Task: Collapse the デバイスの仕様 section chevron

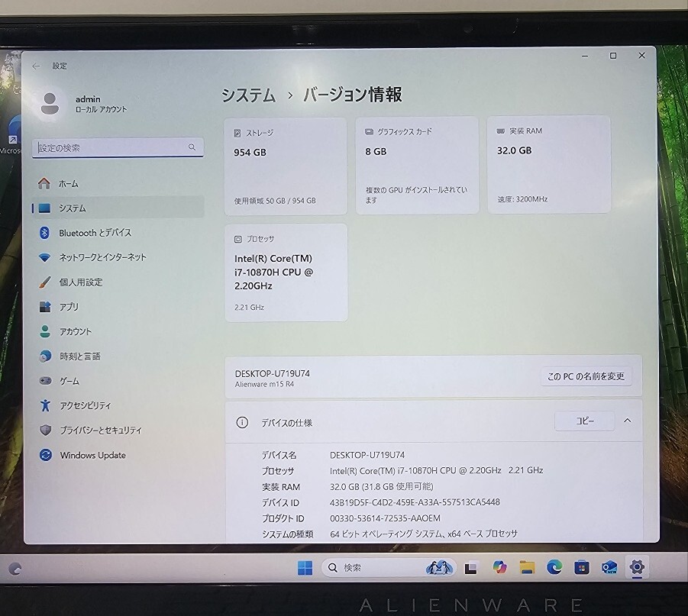Action: [x=628, y=421]
